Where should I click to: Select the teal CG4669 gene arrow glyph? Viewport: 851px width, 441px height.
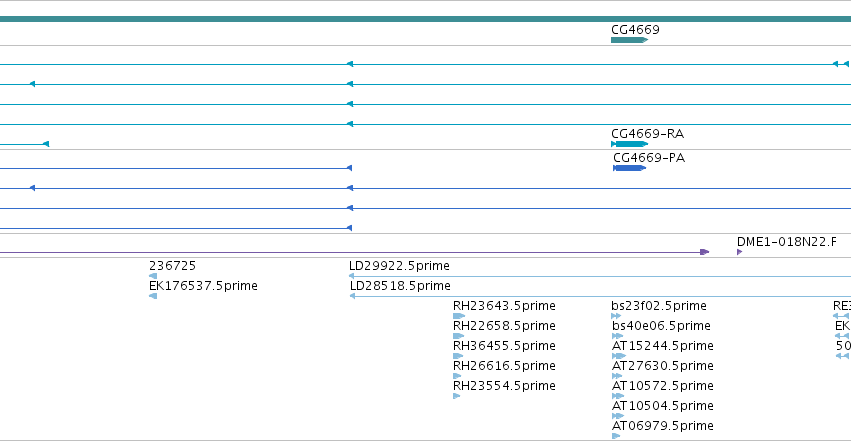pos(630,40)
